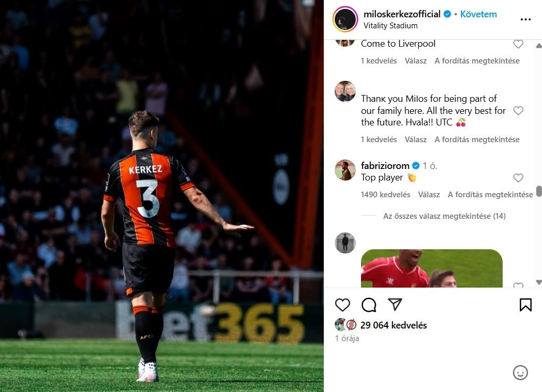Open the three-dot more options menu
The image size is (542, 392).
pyautogui.click(x=525, y=19)
